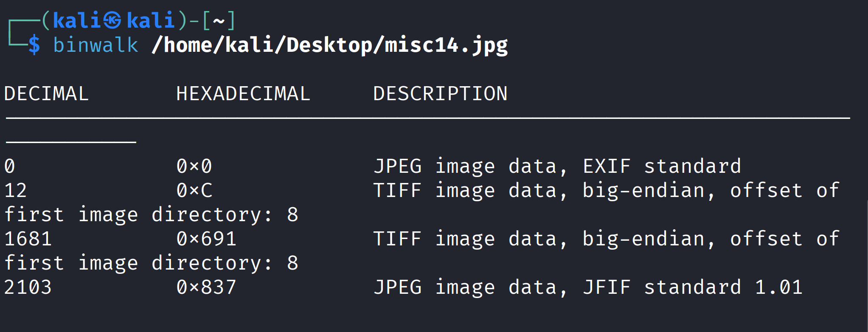868x332 pixels.
Task: Click hexadecimal value 0x0
Action: pyautogui.click(x=194, y=166)
